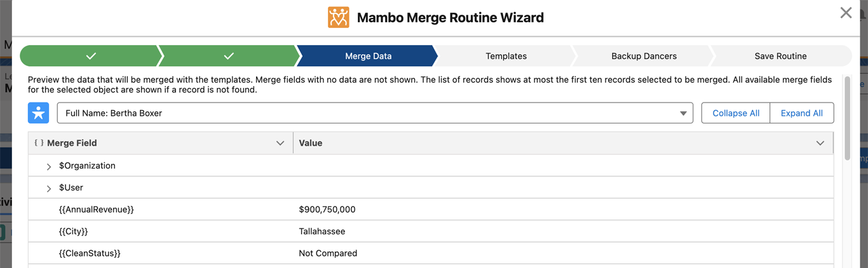Click the second completed checkmark step
868x268 pixels.
pyautogui.click(x=229, y=56)
